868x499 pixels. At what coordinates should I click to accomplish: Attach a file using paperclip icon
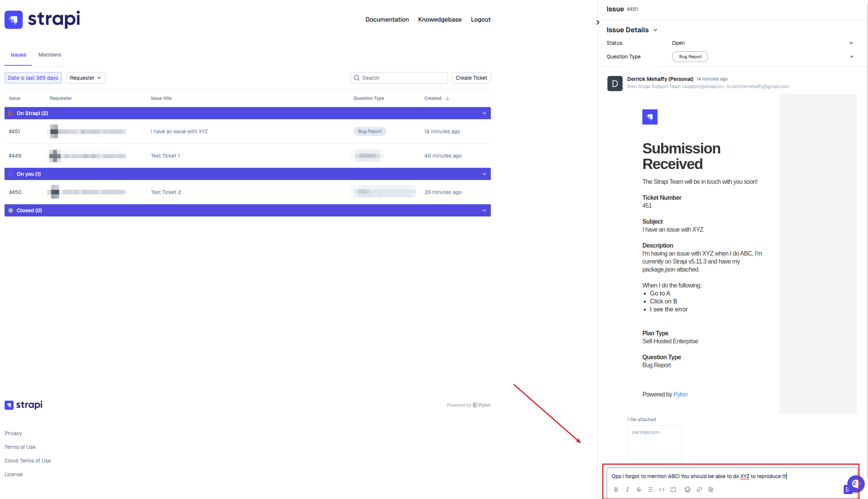[711, 490]
